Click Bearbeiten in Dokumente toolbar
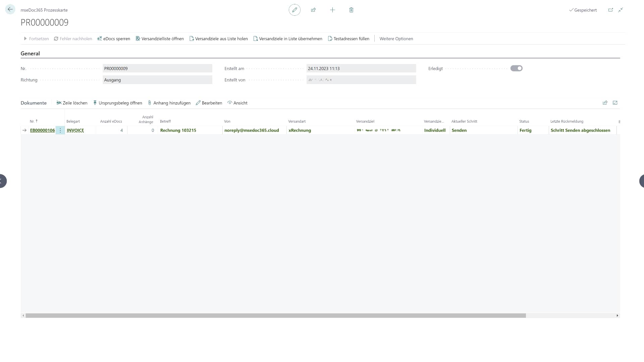The height and width of the screenshot is (362, 644). (209, 103)
